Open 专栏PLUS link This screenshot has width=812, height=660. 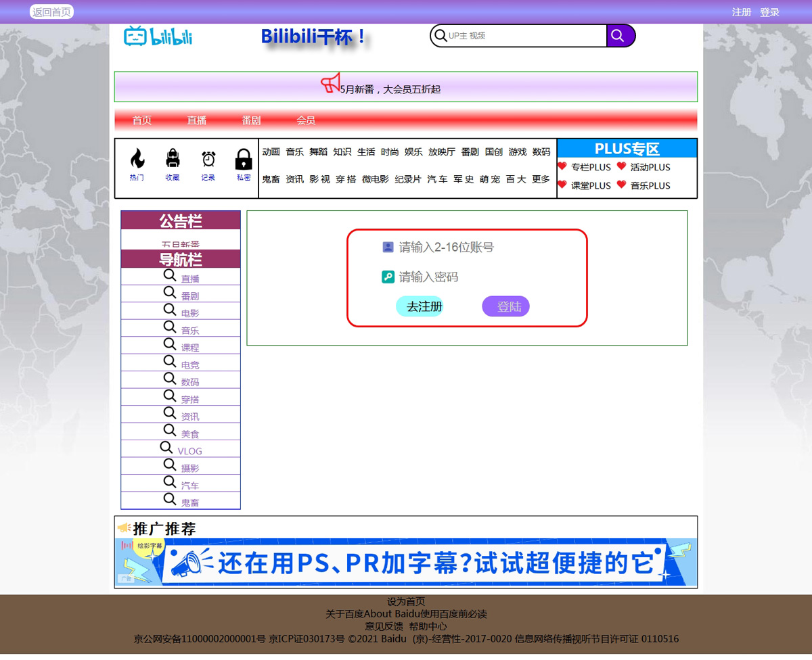(591, 167)
